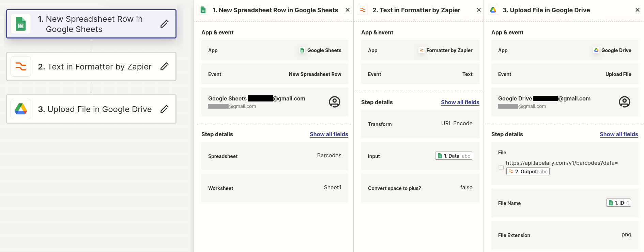Click small Google Sheets icon in App row
The image size is (644, 252).
point(302,50)
